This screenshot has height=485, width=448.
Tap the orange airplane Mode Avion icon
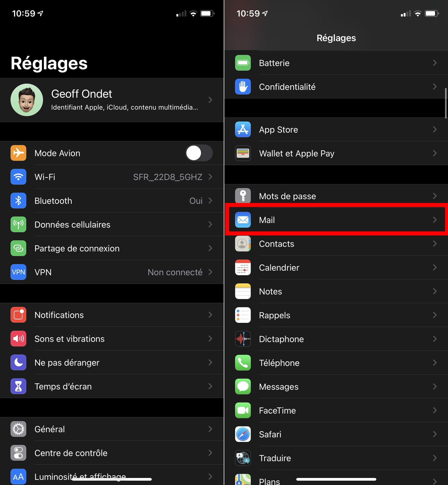[x=18, y=153]
